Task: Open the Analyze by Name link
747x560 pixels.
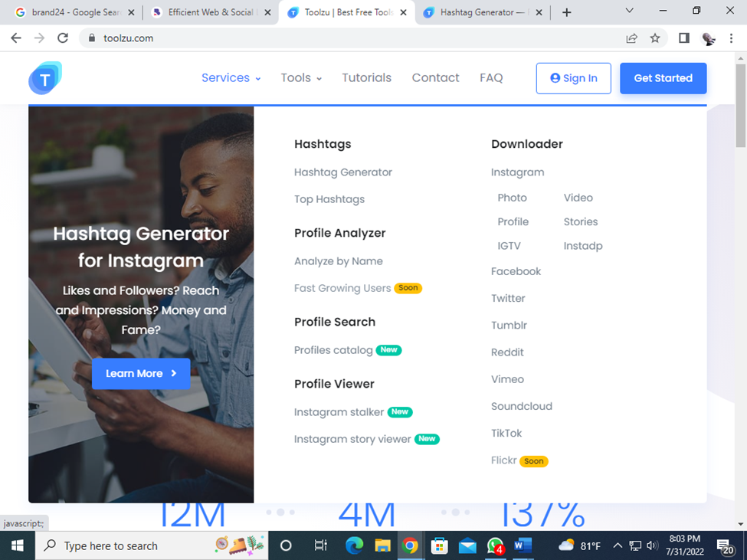Action: click(x=338, y=261)
